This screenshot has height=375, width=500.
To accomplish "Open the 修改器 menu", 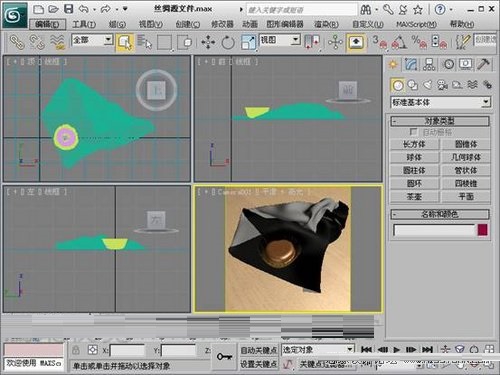I will click(222, 24).
